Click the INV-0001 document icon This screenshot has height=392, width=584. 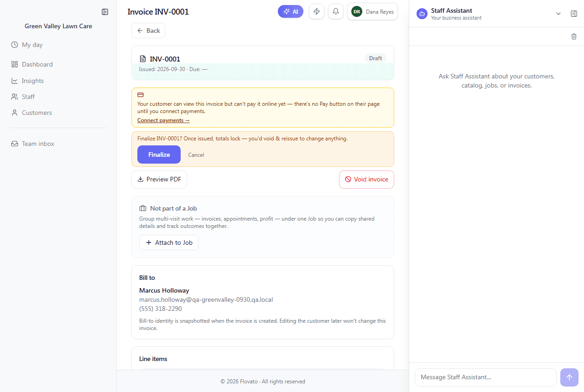coord(142,59)
